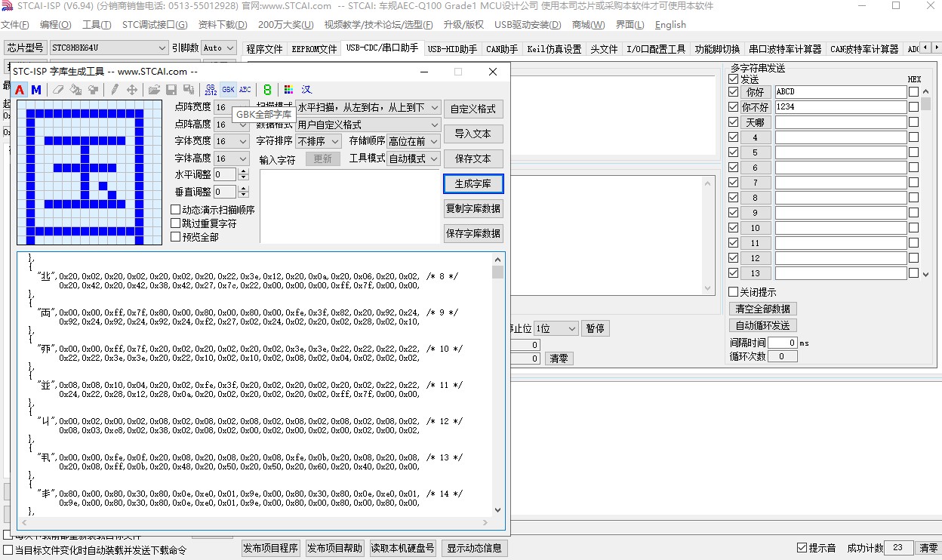Open the 字体高度 dropdown
This screenshot has height=560, width=942.
[x=232, y=158]
